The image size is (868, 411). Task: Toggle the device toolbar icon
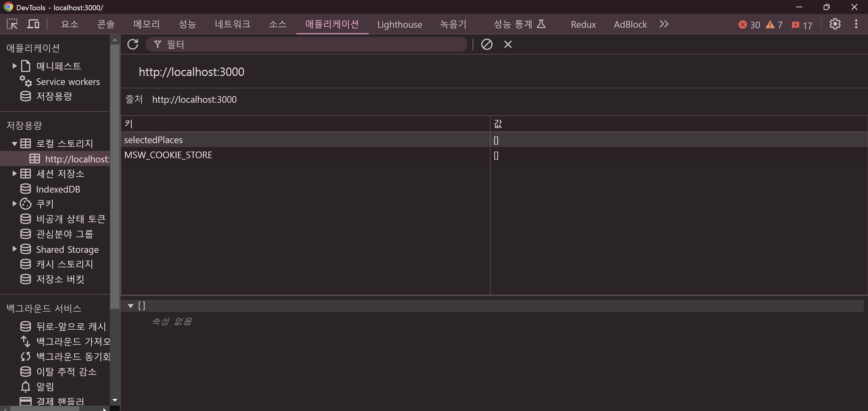[x=33, y=24]
